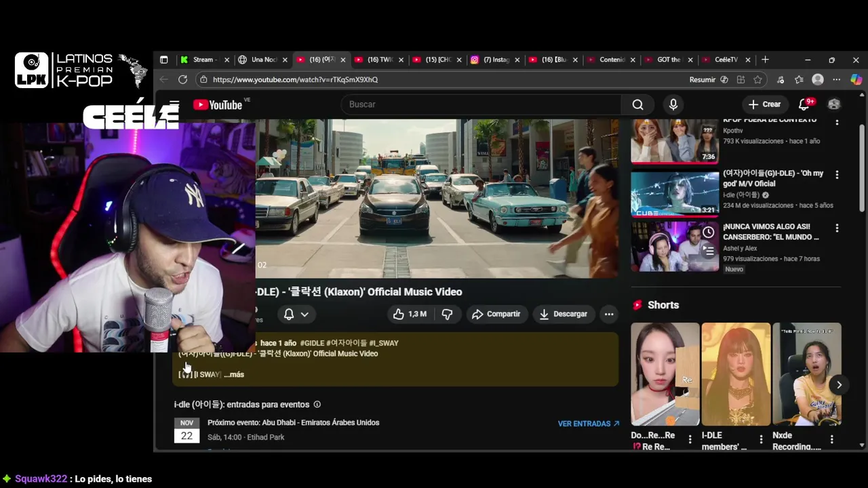The image size is (868, 488).
Task: Click the #GIDLE hashtag
Action: (312, 343)
